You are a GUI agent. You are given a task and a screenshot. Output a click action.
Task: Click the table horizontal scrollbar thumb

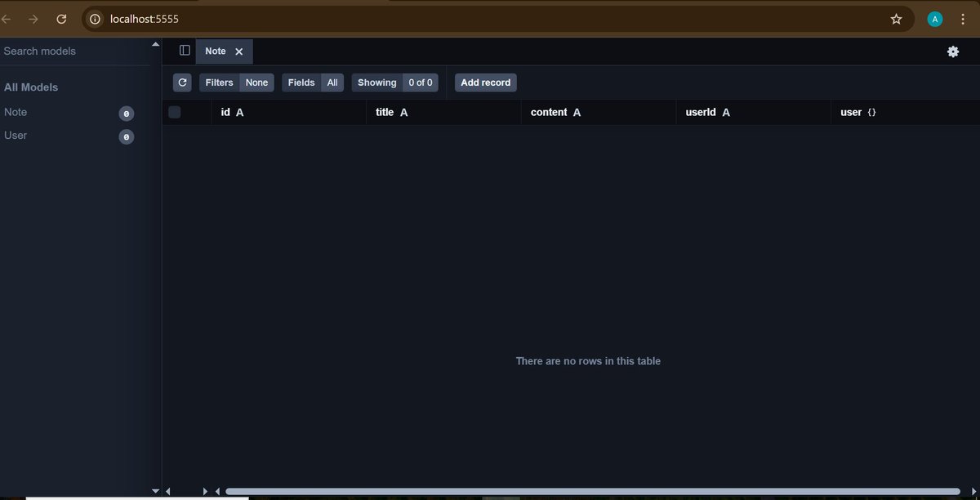593,491
